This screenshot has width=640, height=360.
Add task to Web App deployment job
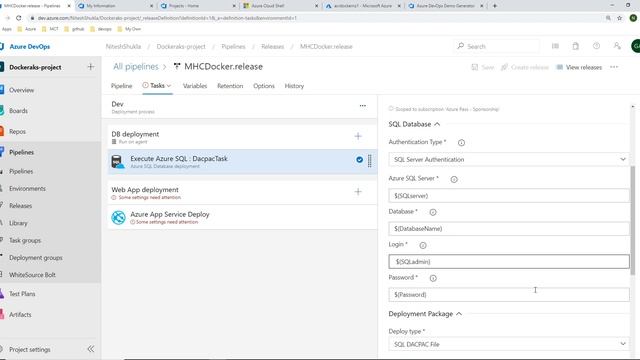point(358,192)
